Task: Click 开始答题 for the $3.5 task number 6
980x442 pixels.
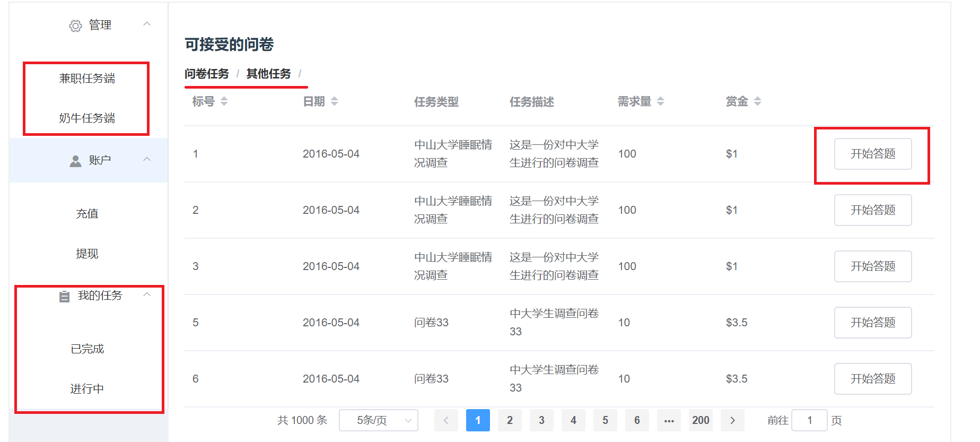Action: coord(872,379)
